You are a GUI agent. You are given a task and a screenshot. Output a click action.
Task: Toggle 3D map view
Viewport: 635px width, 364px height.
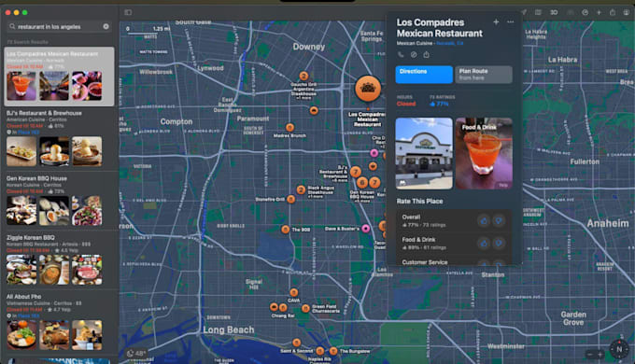coord(554,12)
